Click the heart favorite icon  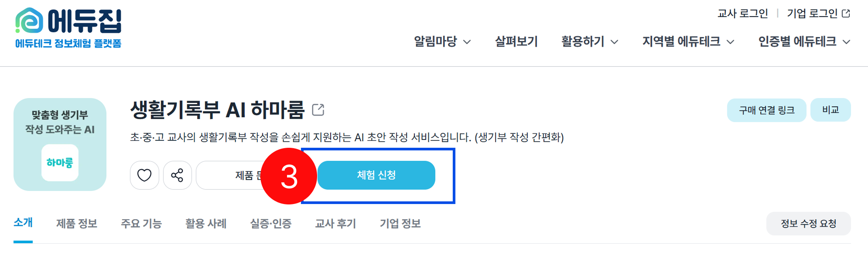pos(144,175)
